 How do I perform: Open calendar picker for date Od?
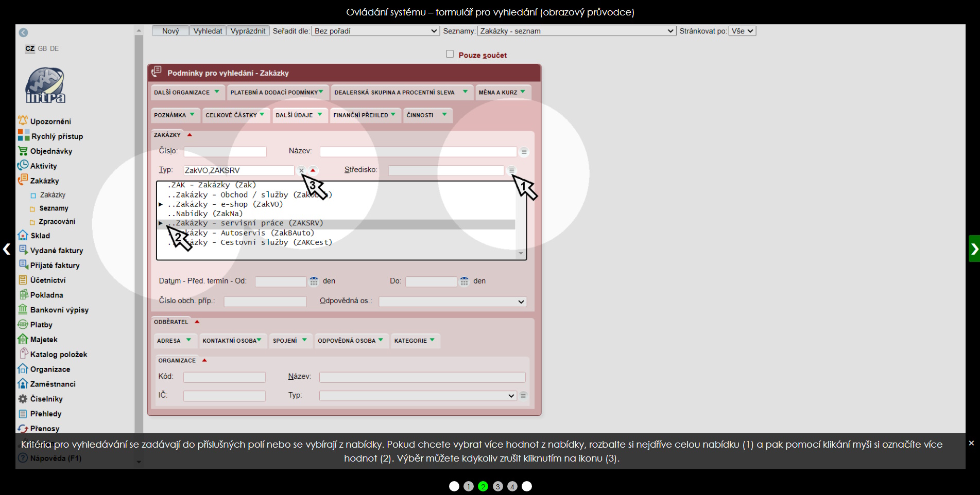[x=314, y=281]
